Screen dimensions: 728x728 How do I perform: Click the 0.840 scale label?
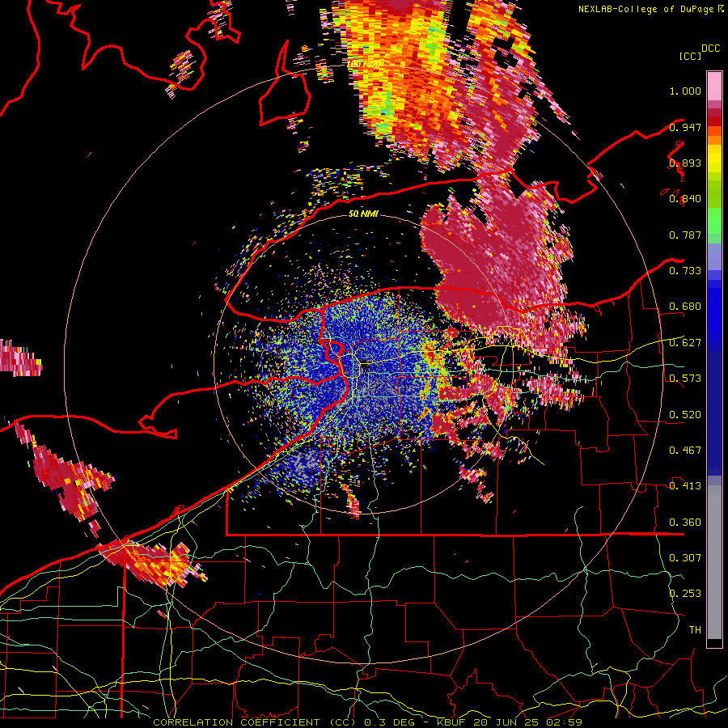685,199
